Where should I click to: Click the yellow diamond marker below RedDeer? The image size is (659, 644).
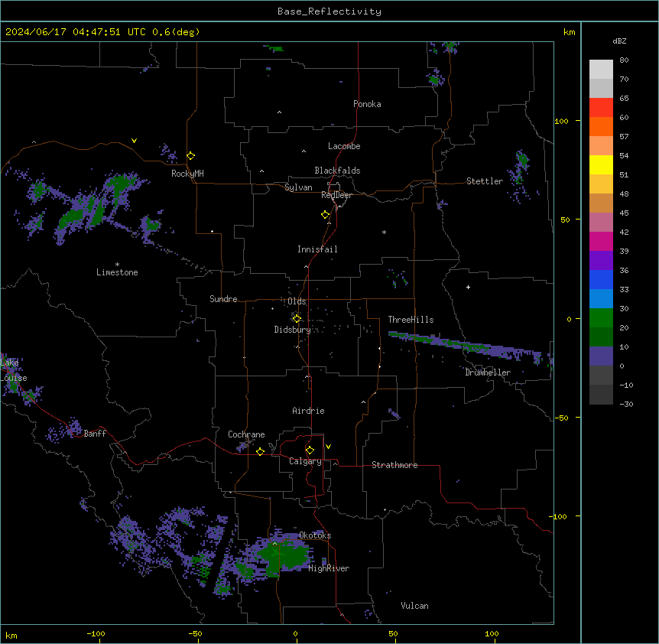tap(326, 215)
